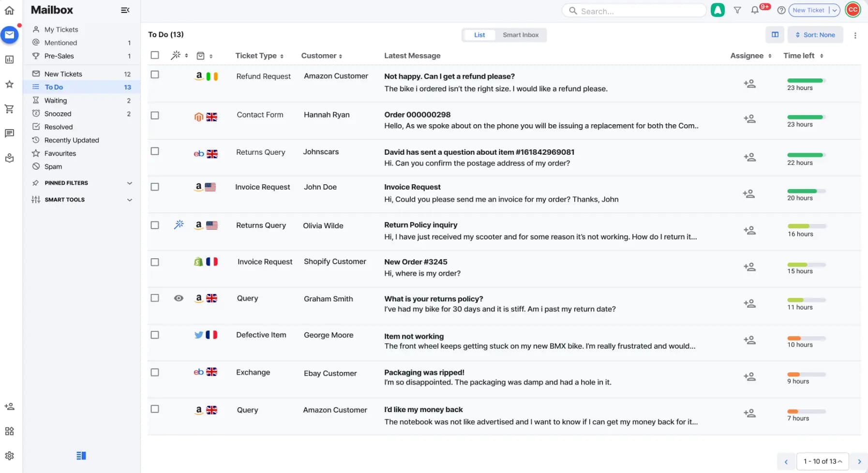Open the notifications bell
Viewport: 868px width, 473px height.
coord(755,10)
